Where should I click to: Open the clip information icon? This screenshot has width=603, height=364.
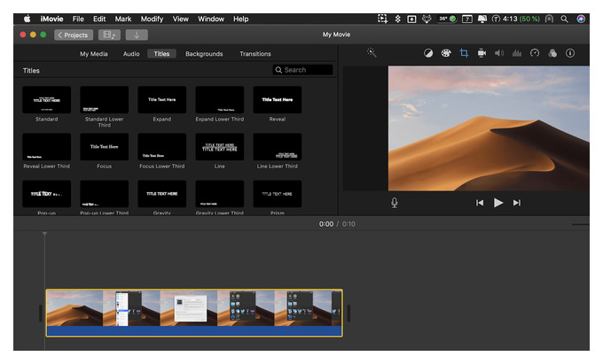pos(570,53)
